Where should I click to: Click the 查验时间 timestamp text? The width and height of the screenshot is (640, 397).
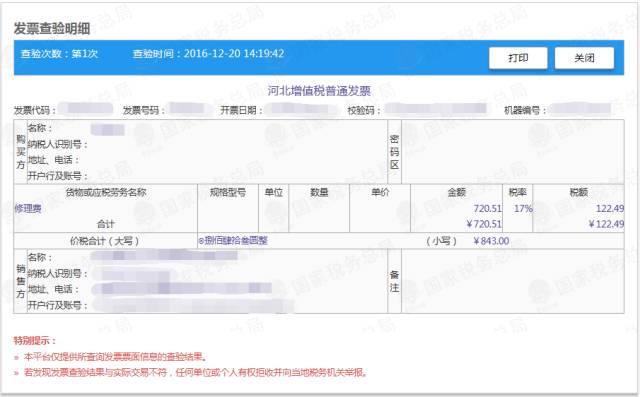208,53
